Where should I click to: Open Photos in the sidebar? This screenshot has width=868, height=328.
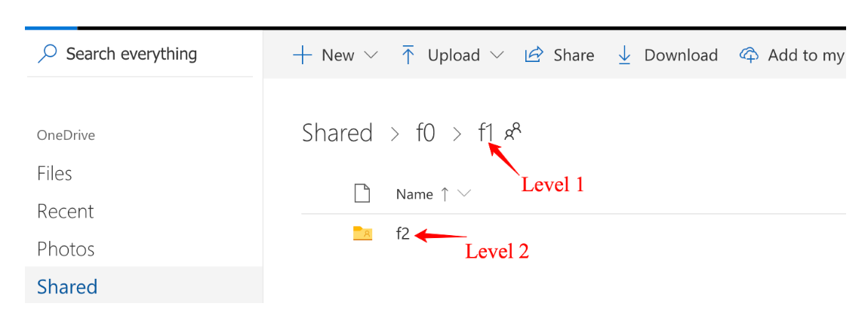pyautogui.click(x=66, y=249)
